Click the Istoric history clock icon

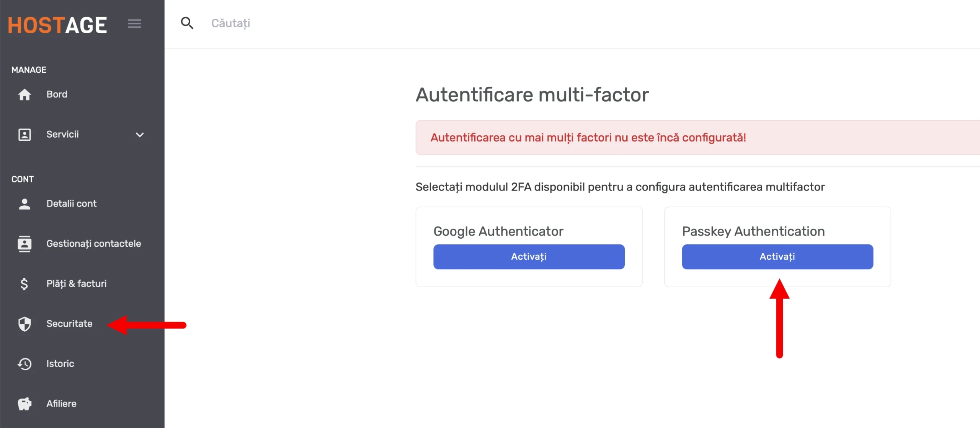pos(24,364)
